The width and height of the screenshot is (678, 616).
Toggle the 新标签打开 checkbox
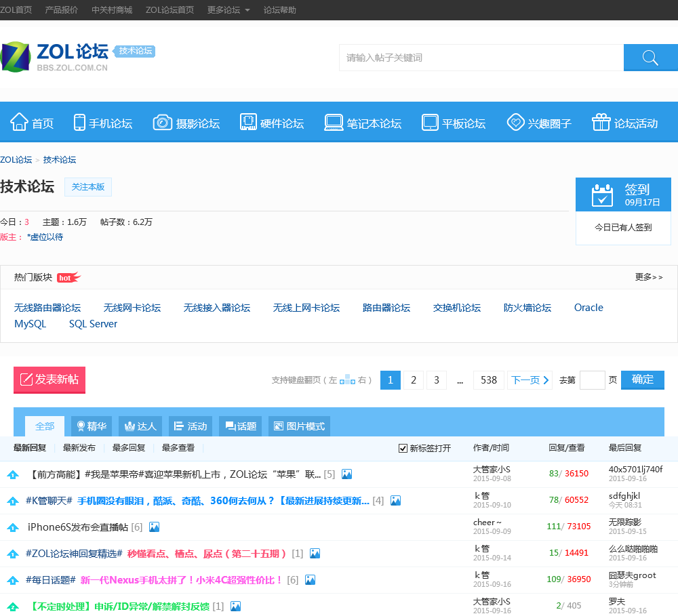pyautogui.click(x=403, y=448)
